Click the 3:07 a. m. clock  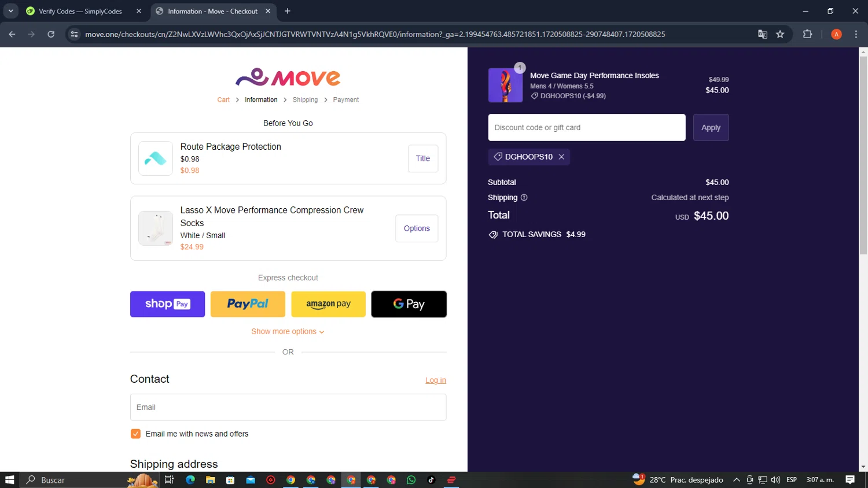pos(820,480)
